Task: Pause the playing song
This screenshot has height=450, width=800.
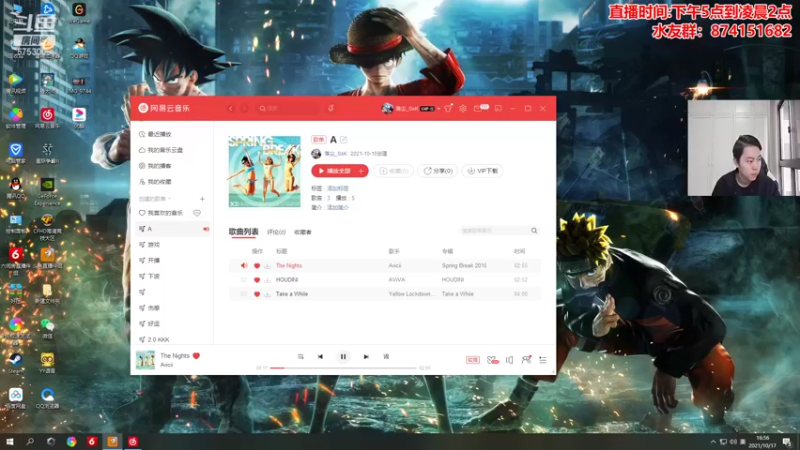Action: click(343, 357)
